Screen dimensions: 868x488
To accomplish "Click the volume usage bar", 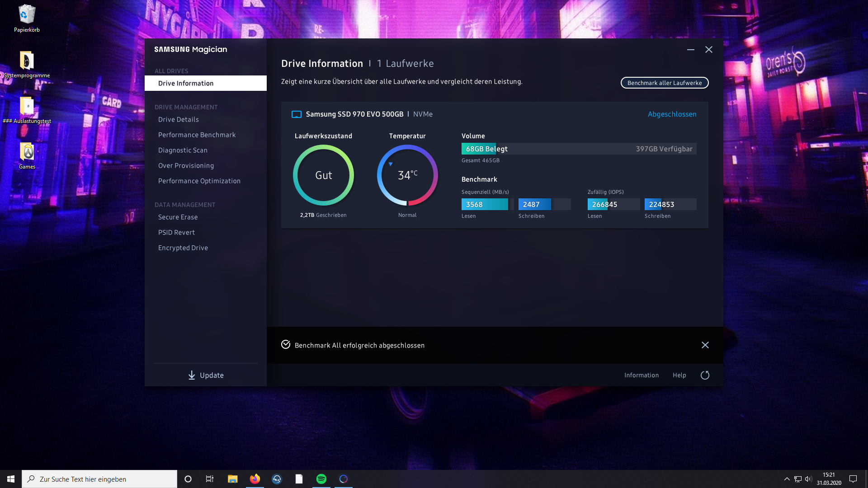I will pos(579,149).
